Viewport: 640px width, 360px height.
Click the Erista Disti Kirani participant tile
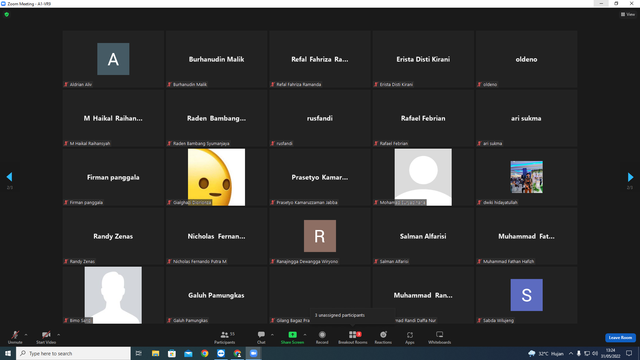423,59
